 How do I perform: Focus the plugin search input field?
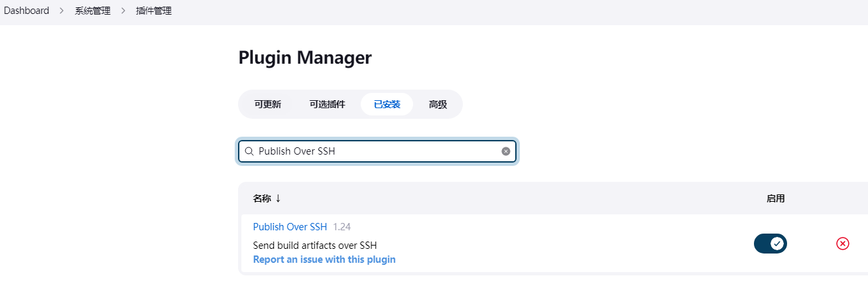click(x=377, y=151)
